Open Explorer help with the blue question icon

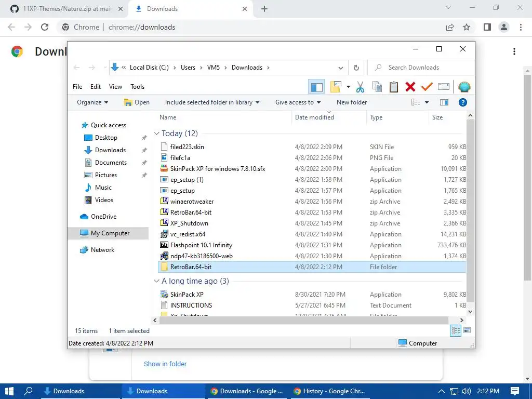462,102
